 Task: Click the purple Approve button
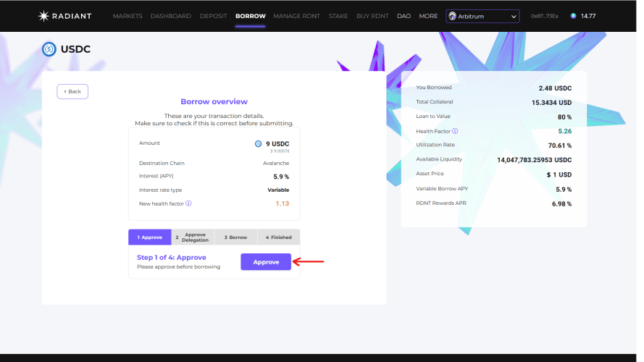coord(266,262)
